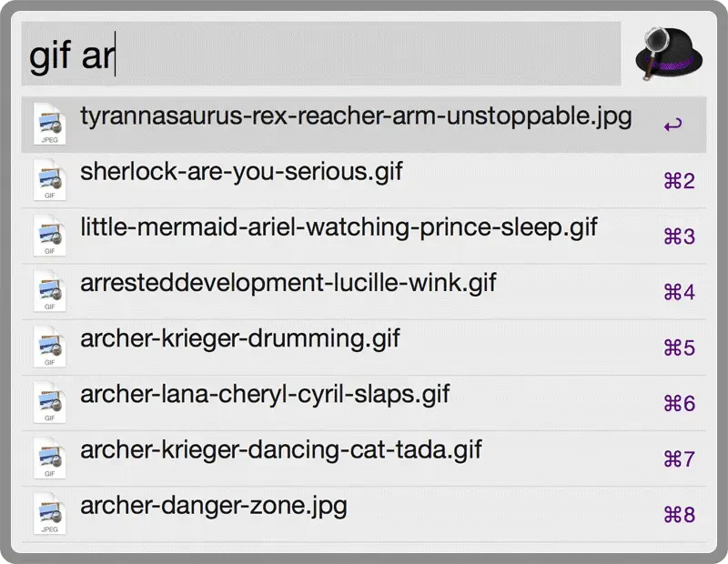728x564 pixels.
Task: Click the GIF icon for archer-krieger-dancing-cat-tada
Action: 48,458
